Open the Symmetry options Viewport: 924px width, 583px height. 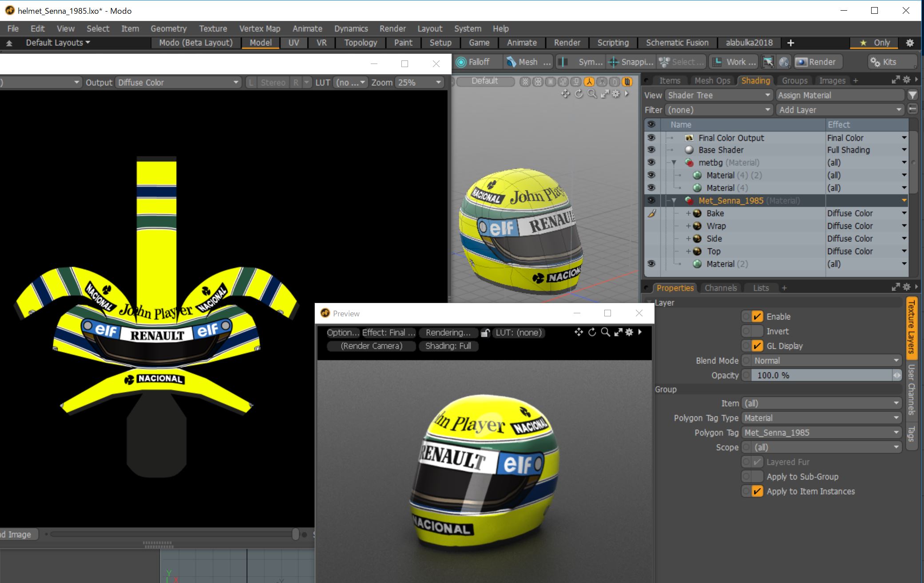(x=581, y=62)
